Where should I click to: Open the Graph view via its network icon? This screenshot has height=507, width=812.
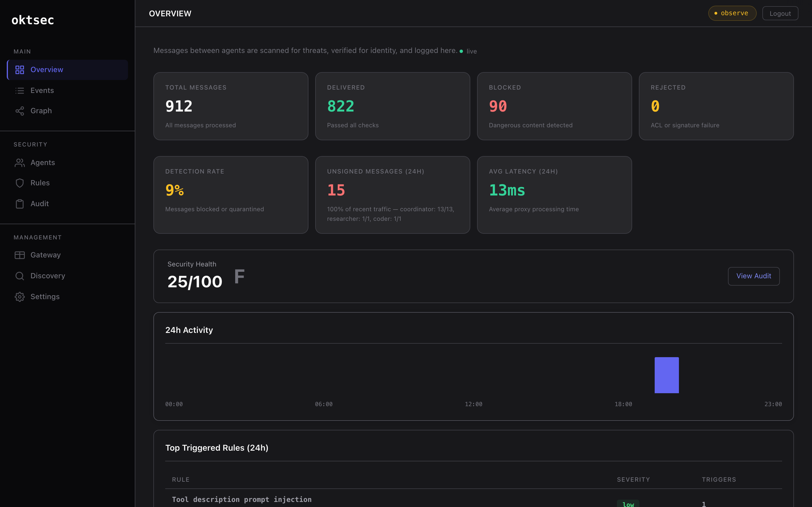[x=19, y=111]
